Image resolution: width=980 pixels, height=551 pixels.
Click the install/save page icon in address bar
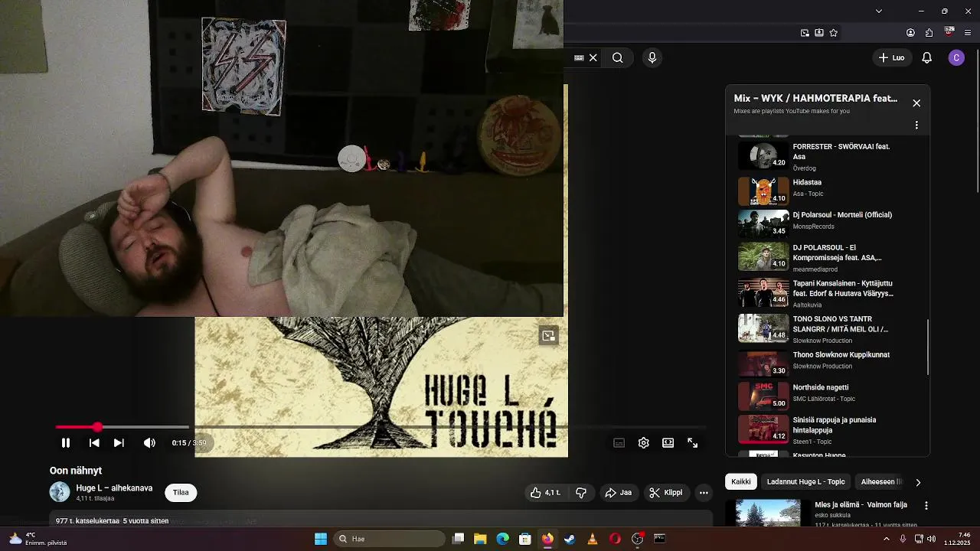tap(819, 33)
